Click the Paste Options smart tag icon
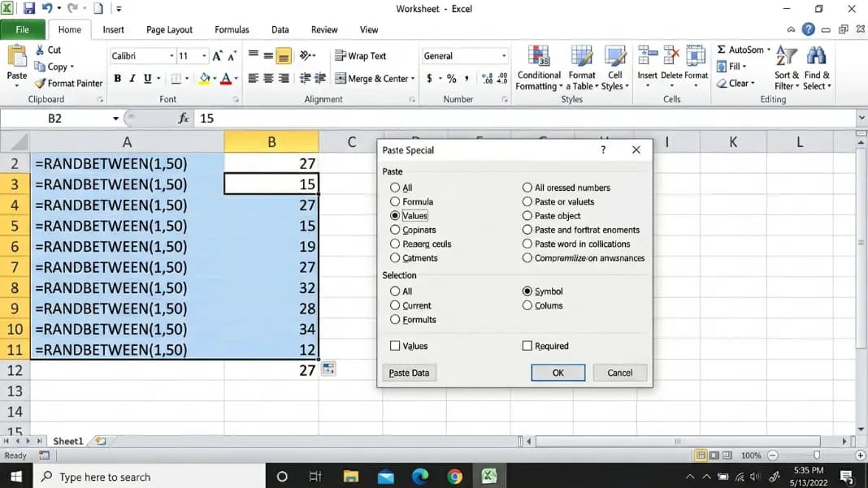Viewport: 868px width, 488px height. point(328,369)
